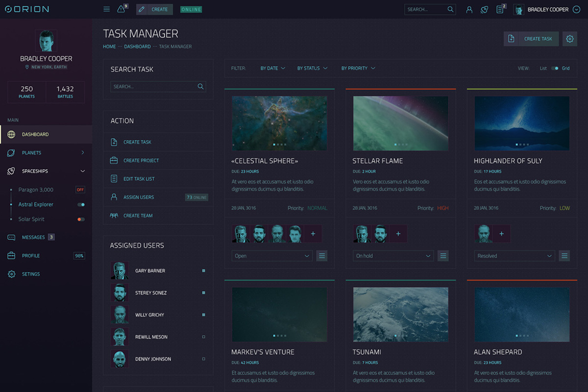Open the By Status filter dropdown
The height and width of the screenshot is (392, 588).
312,69
